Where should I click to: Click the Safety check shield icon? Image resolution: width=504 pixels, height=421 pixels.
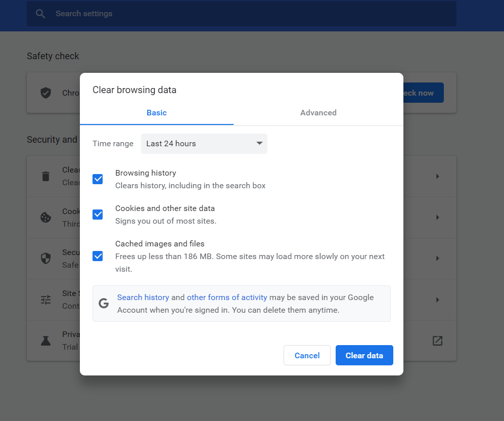(45, 93)
